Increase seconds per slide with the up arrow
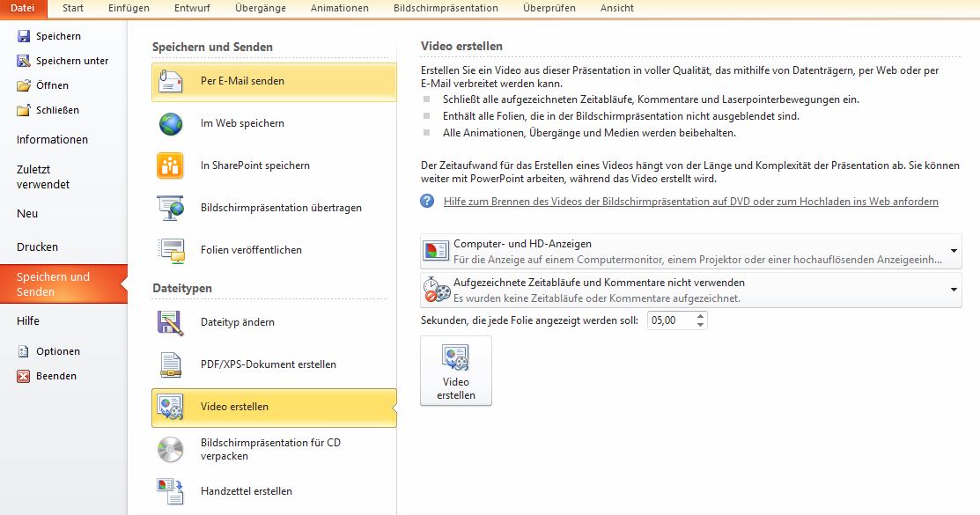This screenshot has width=980, height=515. [x=700, y=315]
